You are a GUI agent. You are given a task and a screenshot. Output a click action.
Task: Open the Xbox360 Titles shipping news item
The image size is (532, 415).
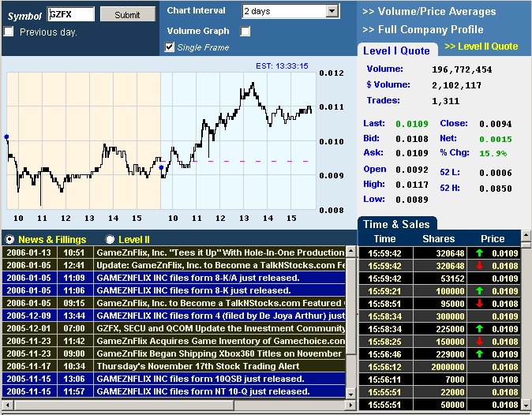(x=220, y=353)
